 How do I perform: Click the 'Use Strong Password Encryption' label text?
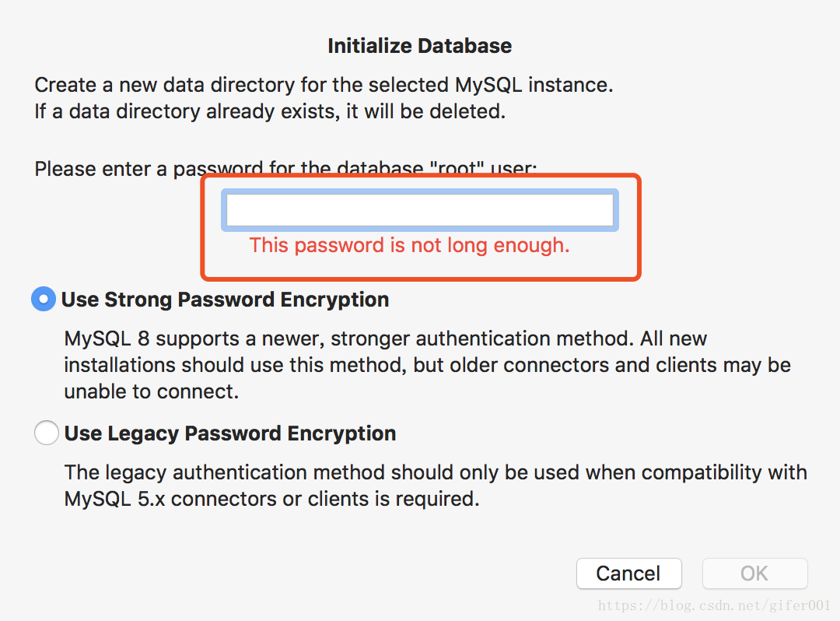[x=225, y=300]
